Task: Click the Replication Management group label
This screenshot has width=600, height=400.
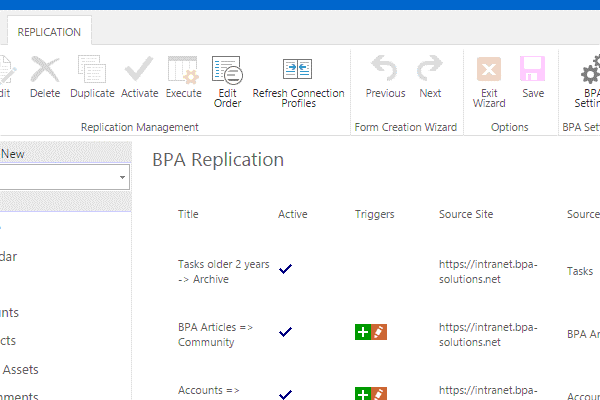Action: coord(139,127)
